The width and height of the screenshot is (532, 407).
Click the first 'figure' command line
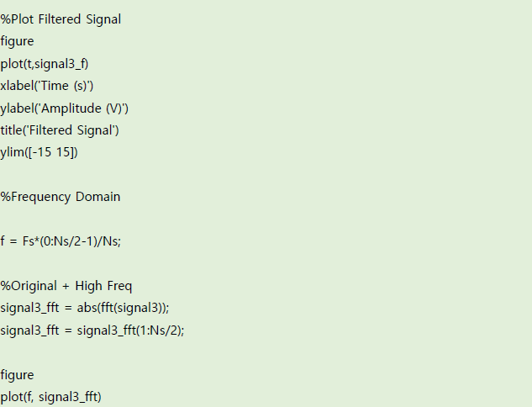[x=18, y=41]
